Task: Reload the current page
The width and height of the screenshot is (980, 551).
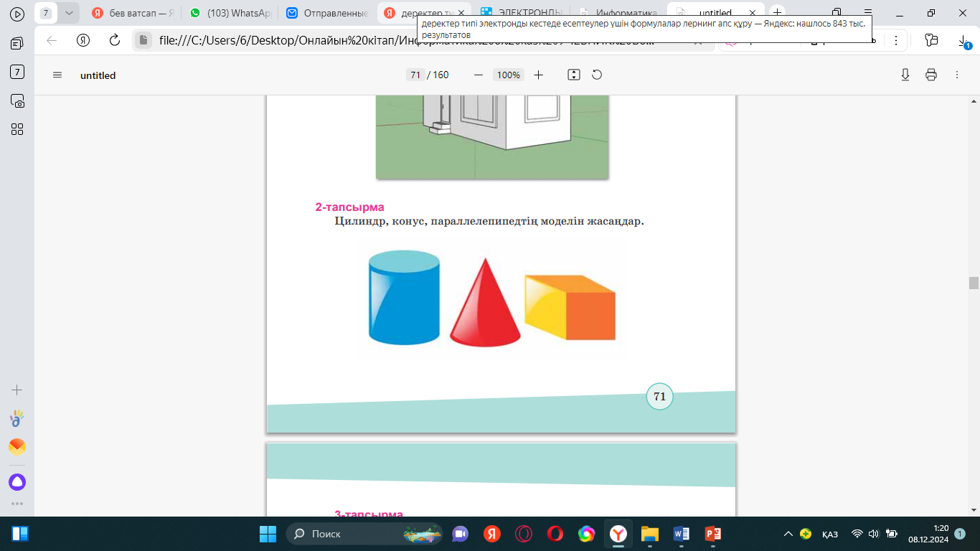Action: tap(113, 40)
